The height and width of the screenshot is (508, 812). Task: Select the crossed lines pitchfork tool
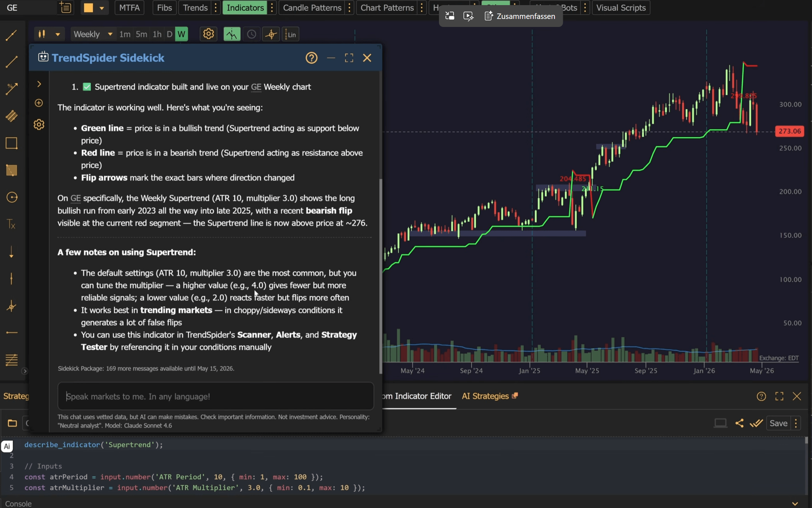11,306
